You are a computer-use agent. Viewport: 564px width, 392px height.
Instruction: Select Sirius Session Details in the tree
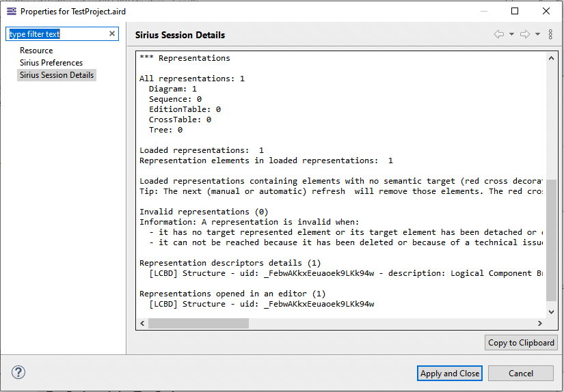point(57,75)
